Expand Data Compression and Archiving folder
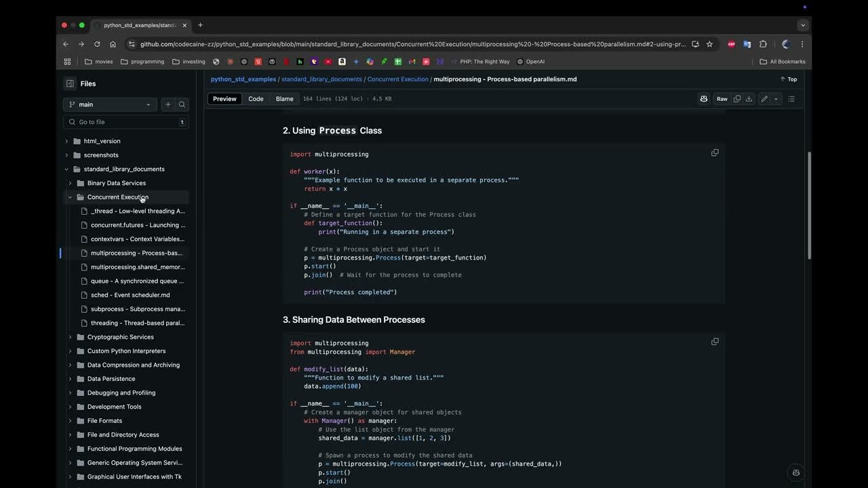 70,365
